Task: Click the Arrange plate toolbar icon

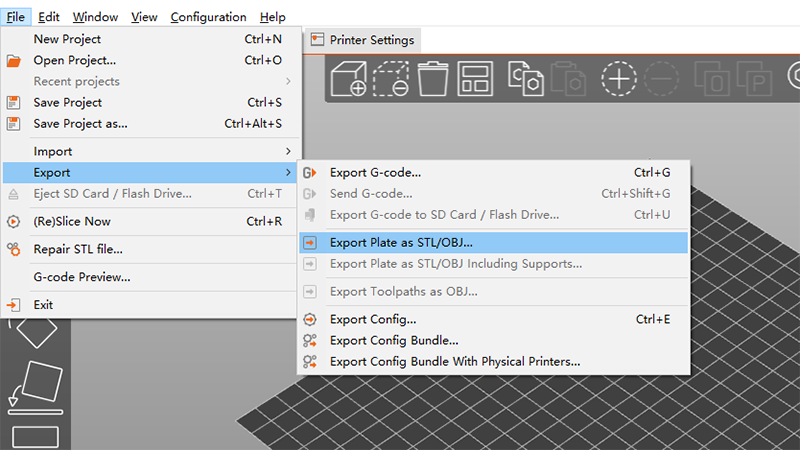Action: [475, 78]
